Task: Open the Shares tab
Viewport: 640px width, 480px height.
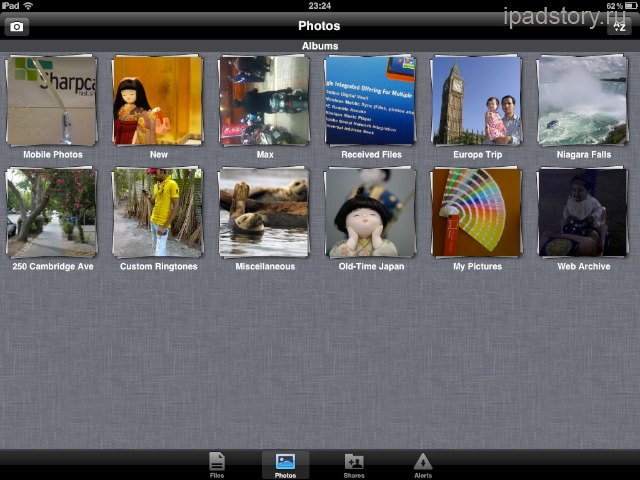Action: pyautogui.click(x=354, y=464)
